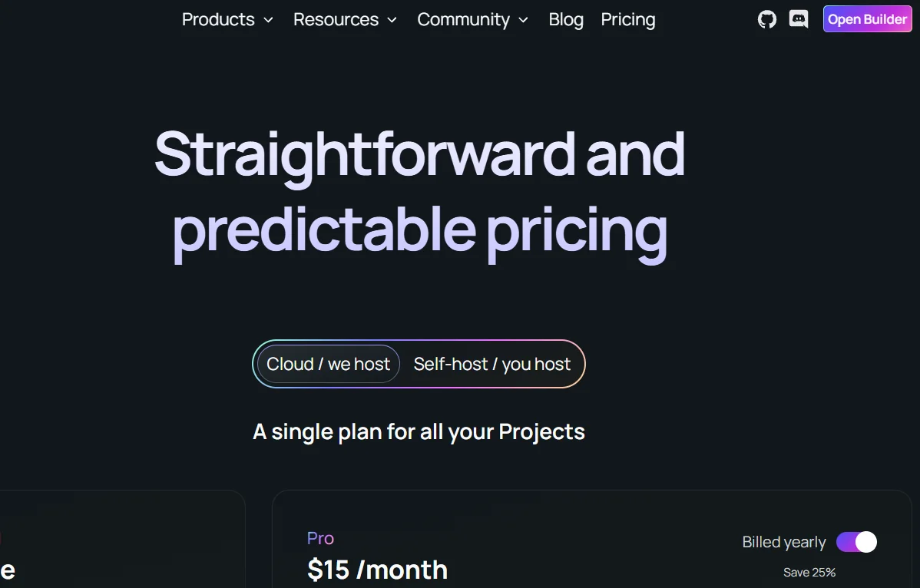Toggle the Billed yearly switch

[x=855, y=542]
